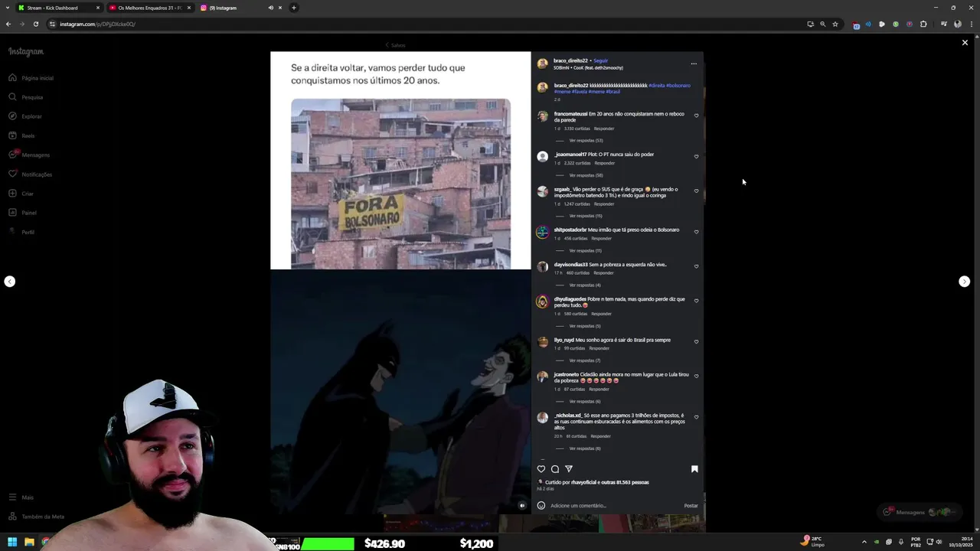Mute the video with the speaker icon
This screenshot has height=551, width=980.
coord(522,505)
